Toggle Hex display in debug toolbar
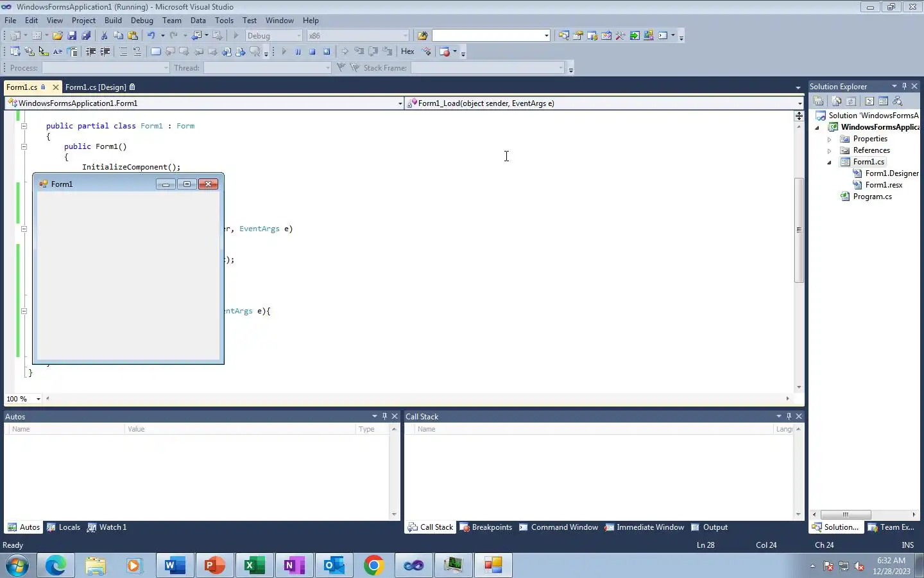The image size is (924, 578). click(407, 51)
